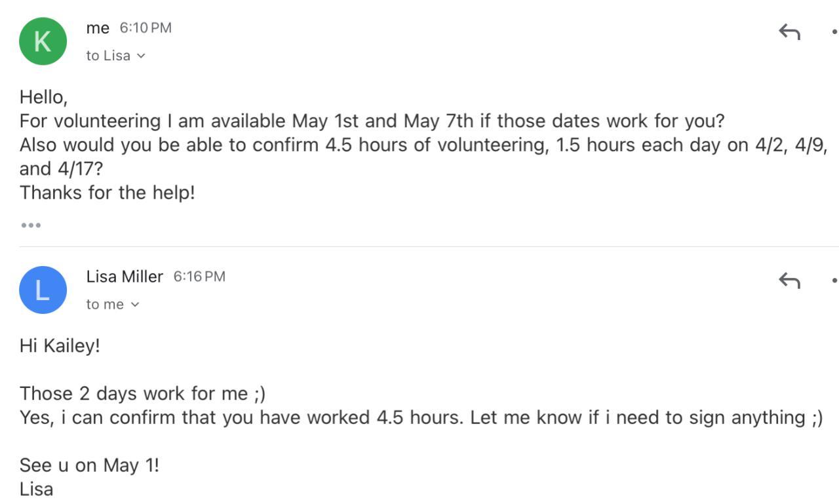The width and height of the screenshot is (839, 504).
Task: Click the "Lisa" signature at the bottom
Action: tap(36, 489)
